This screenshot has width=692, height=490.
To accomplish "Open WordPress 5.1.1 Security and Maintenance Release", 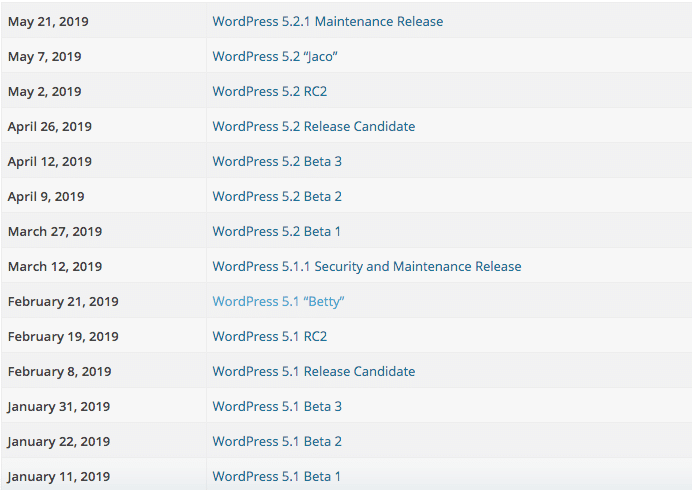I will (x=366, y=266).
